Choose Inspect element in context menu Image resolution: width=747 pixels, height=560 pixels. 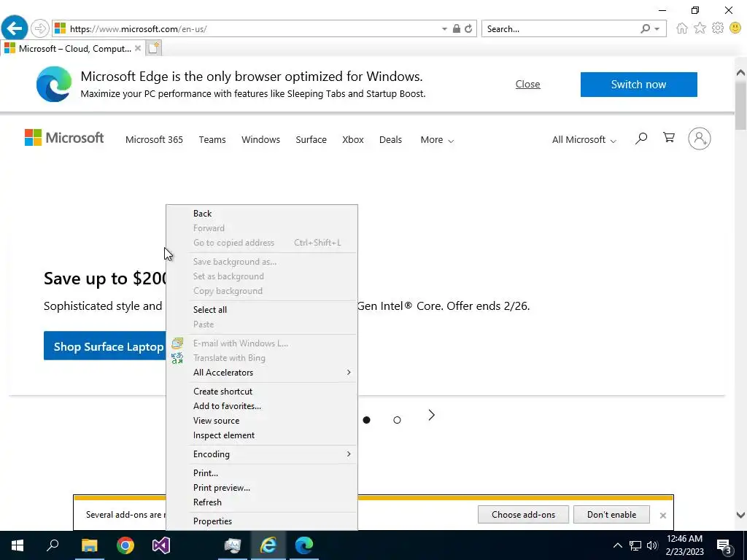point(262,435)
